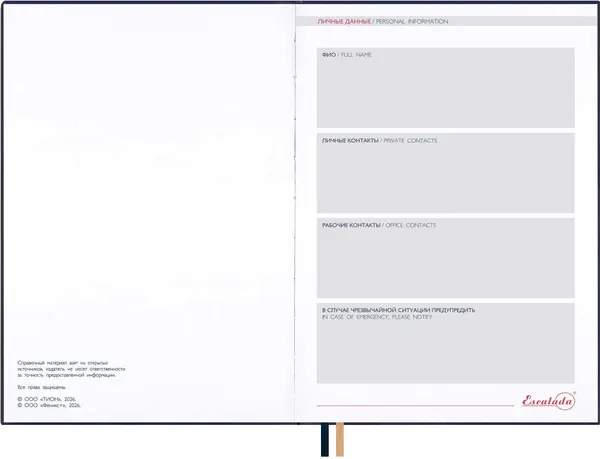Click the 'OFFICE CONTACTS' label text
Image resolution: width=600 pixels, height=459 pixels.
(411, 225)
